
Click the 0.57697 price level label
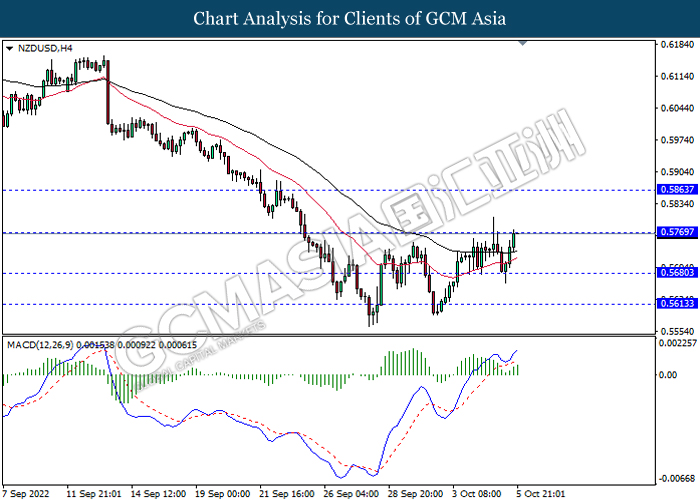(677, 232)
